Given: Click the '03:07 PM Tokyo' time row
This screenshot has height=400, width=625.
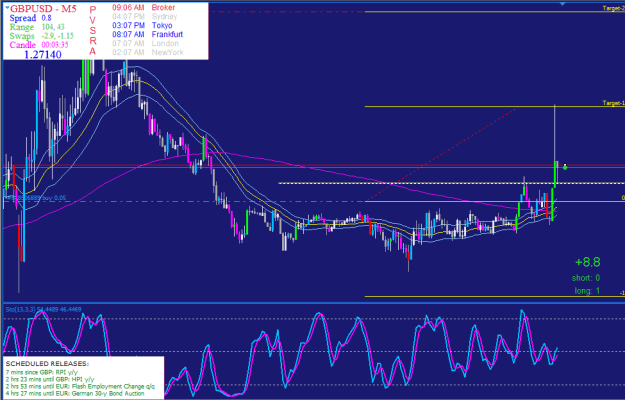Looking at the screenshot, I should (x=142, y=25).
